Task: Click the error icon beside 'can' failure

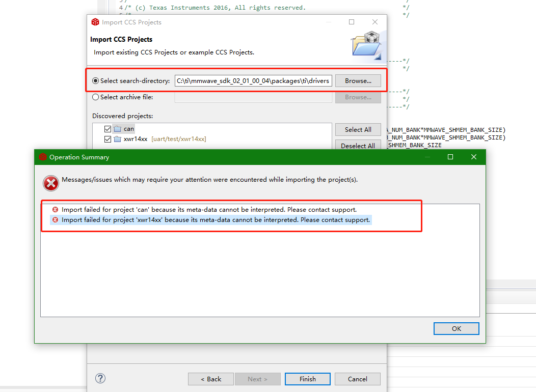Action: tap(55, 210)
